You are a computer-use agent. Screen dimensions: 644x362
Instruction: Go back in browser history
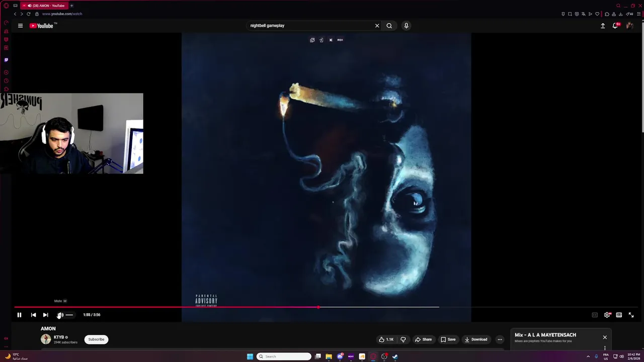click(x=15, y=14)
